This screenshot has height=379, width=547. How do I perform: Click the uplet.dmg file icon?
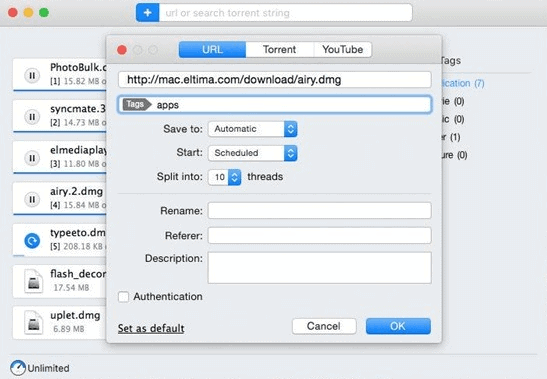(33, 322)
